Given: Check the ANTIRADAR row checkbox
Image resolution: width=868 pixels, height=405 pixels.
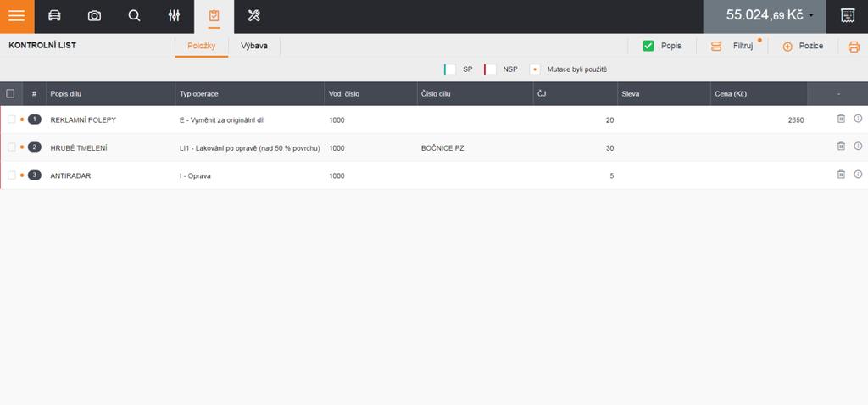Looking at the screenshot, I should [x=12, y=175].
